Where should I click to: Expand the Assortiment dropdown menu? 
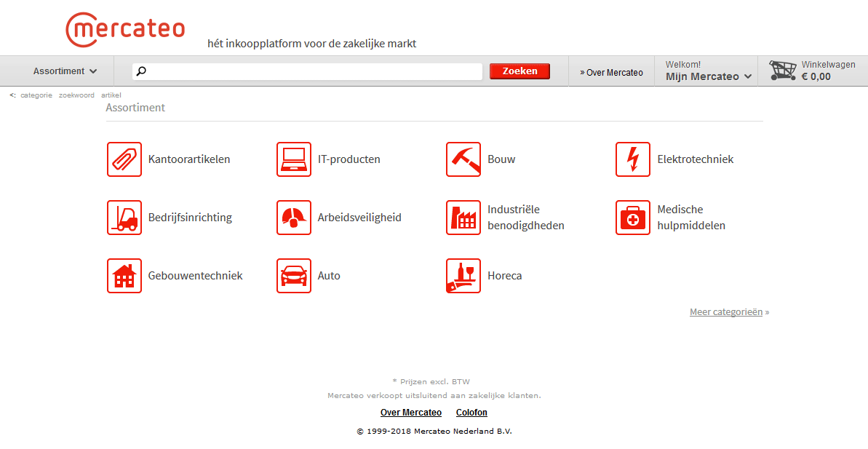(x=65, y=71)
